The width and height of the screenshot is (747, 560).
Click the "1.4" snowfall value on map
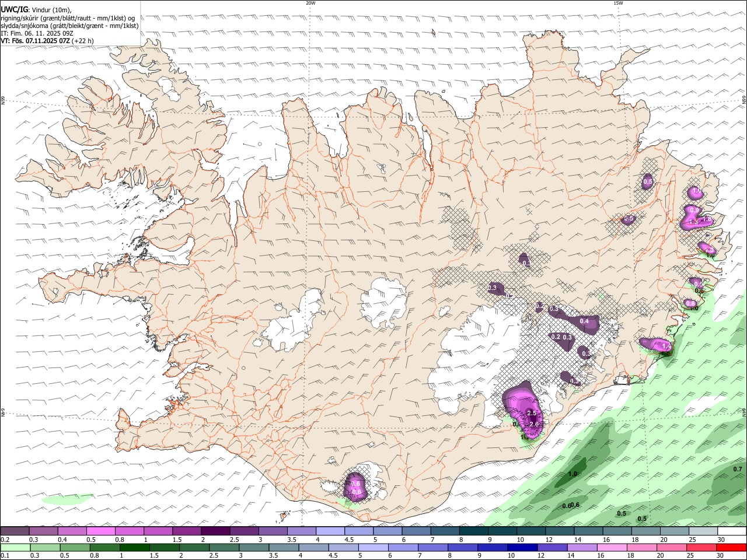pyautogui.click(x=666, y=346)
